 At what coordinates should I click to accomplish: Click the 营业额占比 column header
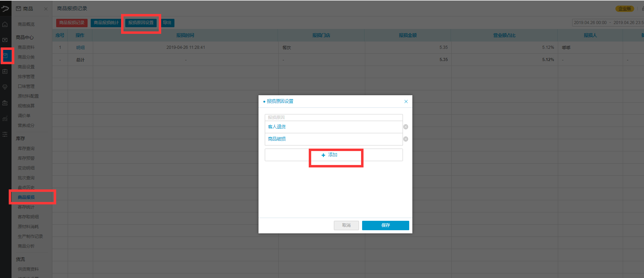click(x=504, y=35)
